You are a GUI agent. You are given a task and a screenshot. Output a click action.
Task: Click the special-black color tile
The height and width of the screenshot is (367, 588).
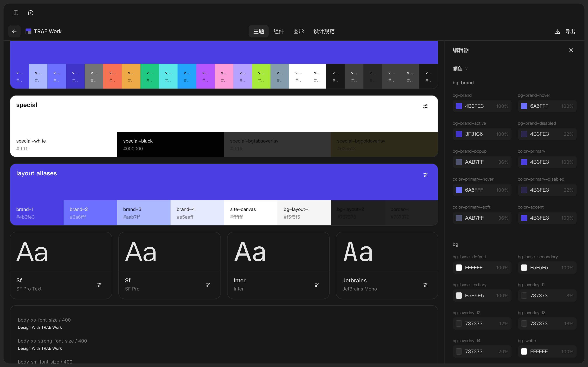[170, 144]
